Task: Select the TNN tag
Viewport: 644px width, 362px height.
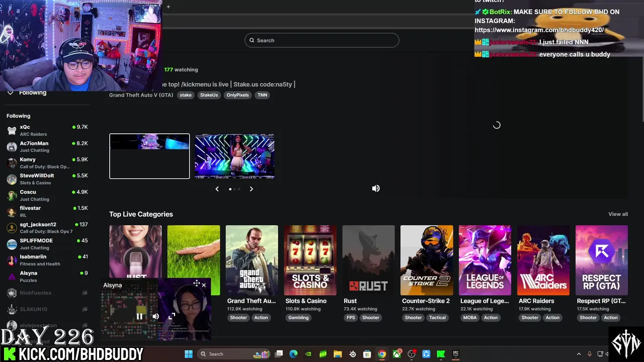Action: pyautogui.click(x=263, y=95)
